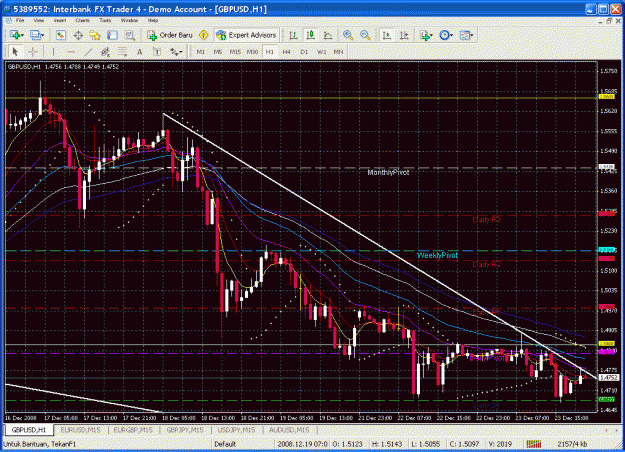Select the Horizontal Line drawing tool
This screenshot has height=452, width=625.
71,51
